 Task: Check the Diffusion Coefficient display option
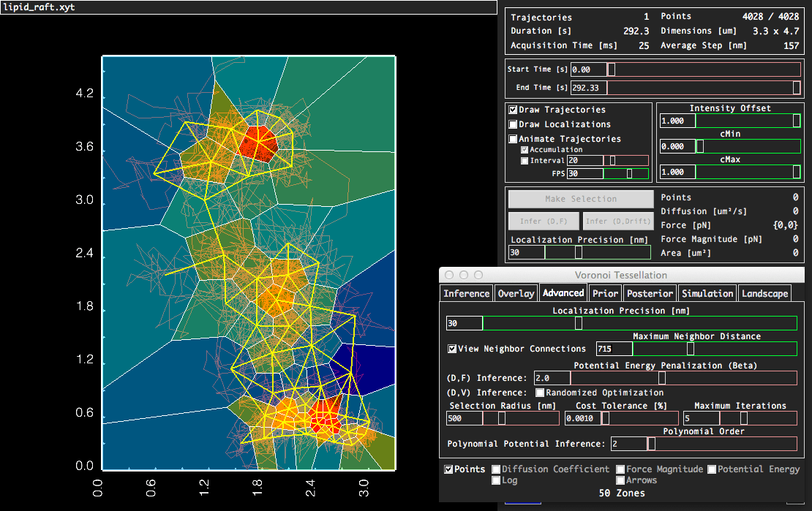[497, 469]
